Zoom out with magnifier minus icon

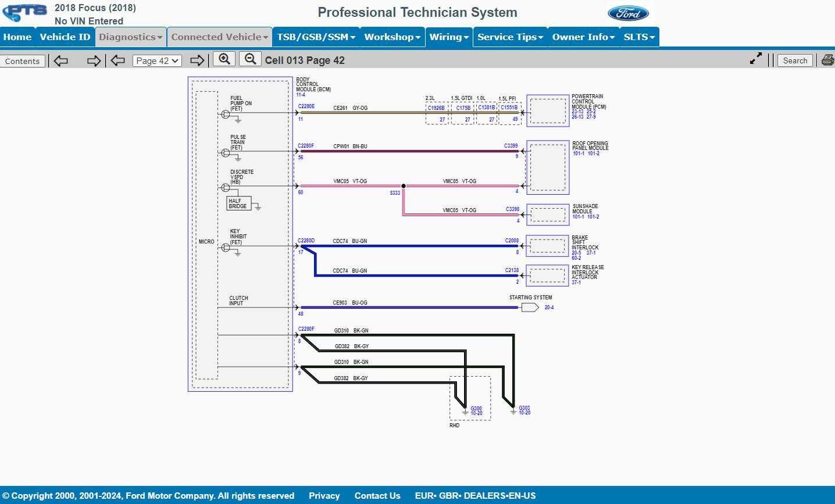point(251,59)
